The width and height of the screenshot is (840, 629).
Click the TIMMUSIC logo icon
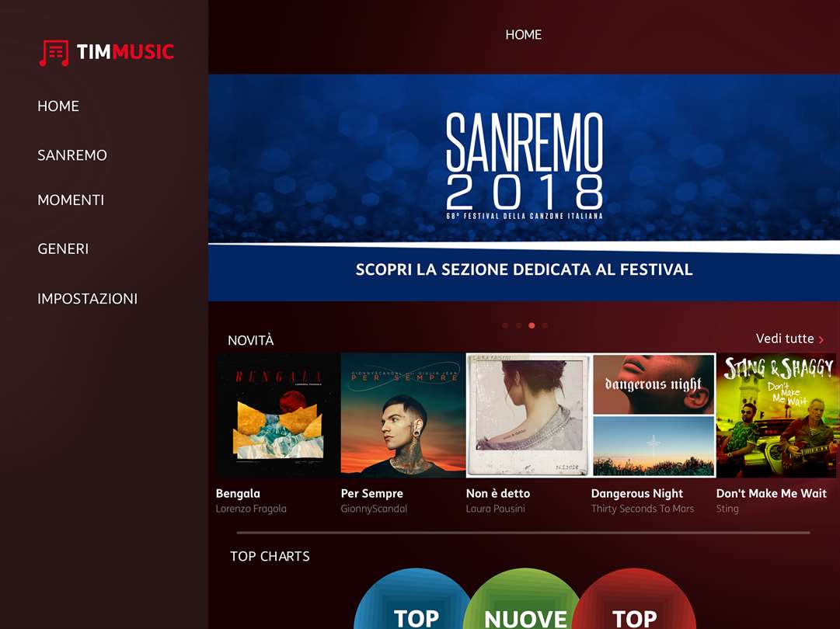point(54,53)
